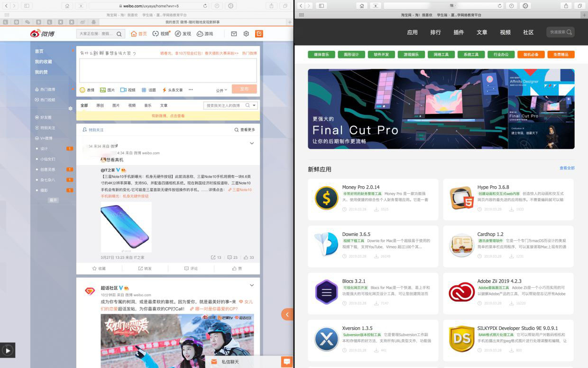Open 公开 post visibility dropdown
Screen dimensions: 588x368
(221, 90)
